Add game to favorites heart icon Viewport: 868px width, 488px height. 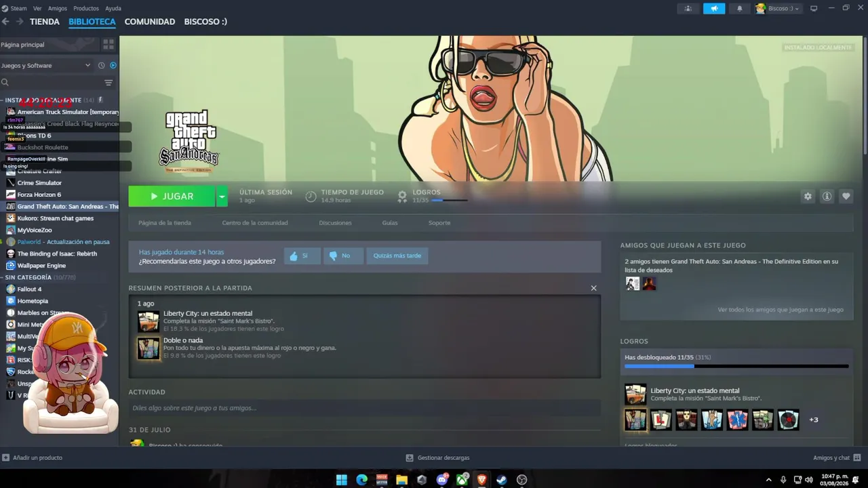point(846,196)
